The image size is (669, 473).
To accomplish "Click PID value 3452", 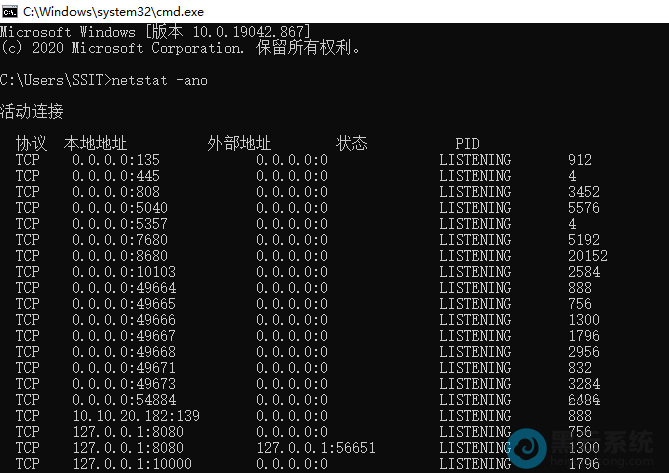I will [x=584, y=192].
